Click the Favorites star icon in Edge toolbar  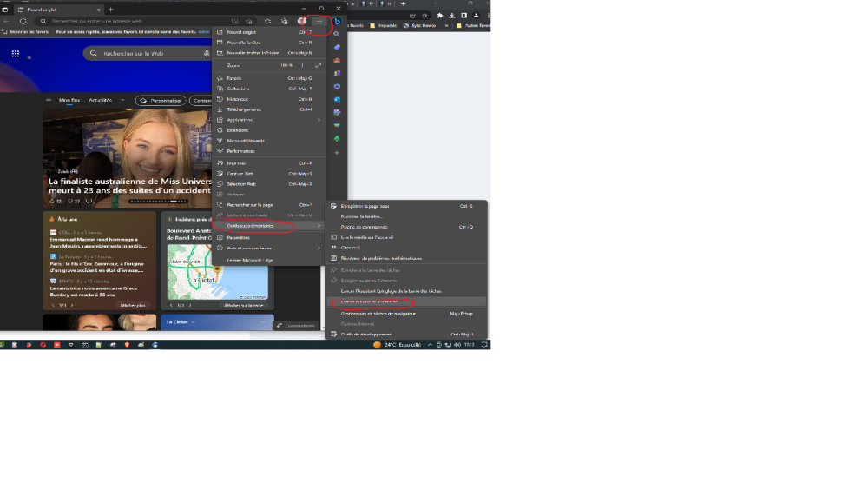click(268, 21)
